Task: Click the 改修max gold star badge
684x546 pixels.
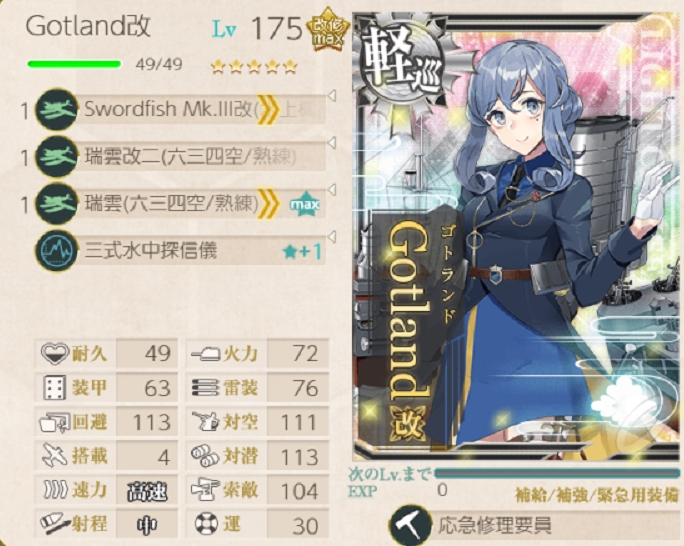Action: (328, 32)
